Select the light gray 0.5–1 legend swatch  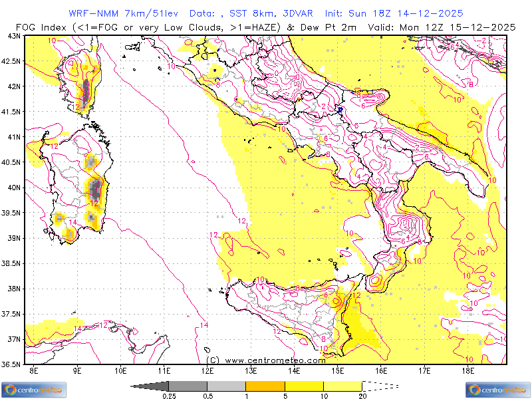coord(226,386)
